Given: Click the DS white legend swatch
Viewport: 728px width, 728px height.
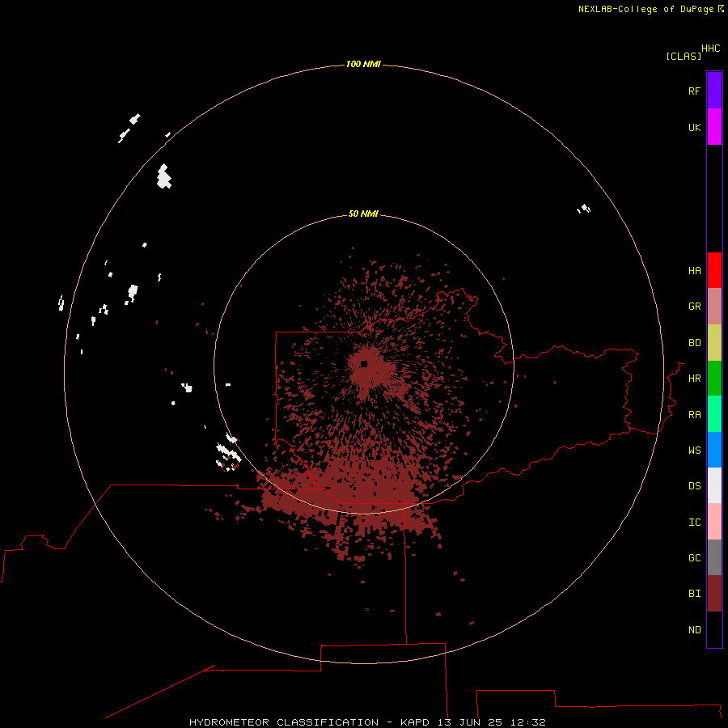Looking at the screenshot, I should (714, 485).
